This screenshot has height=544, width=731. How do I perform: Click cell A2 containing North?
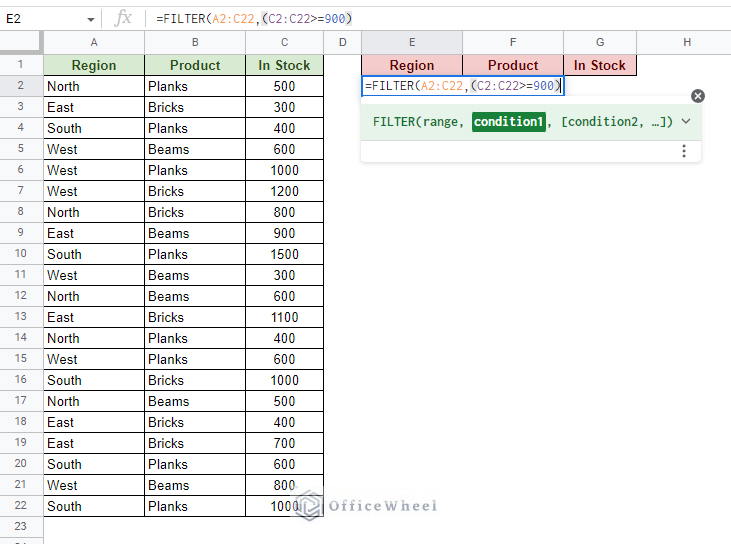point(94,86)
